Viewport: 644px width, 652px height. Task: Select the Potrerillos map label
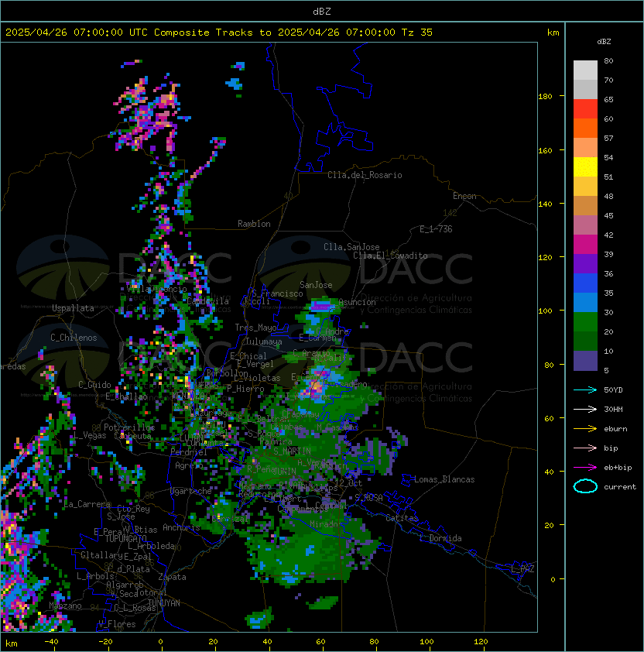[x=129, y=427]
